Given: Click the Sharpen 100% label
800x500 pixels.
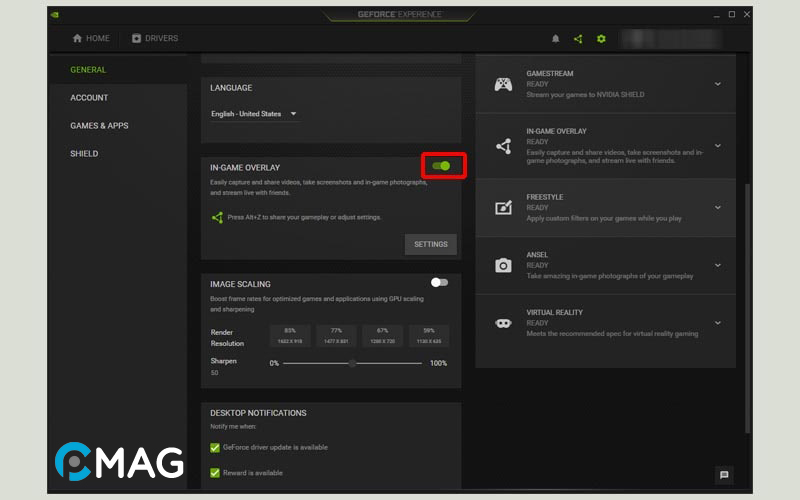Looking at the screenshot, I should pos(438,363).
